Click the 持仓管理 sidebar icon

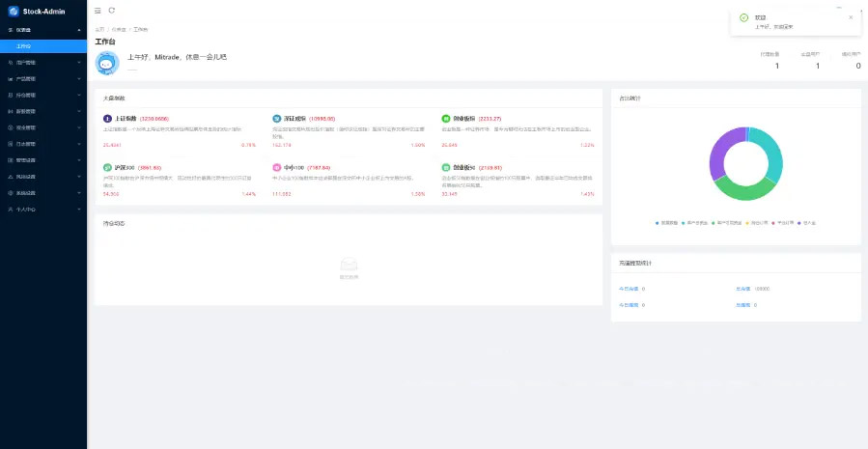point(11,96)
